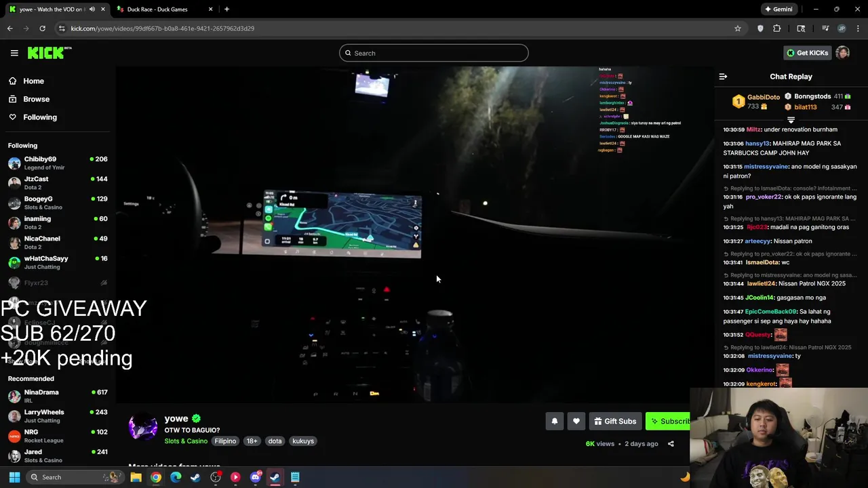Select the Slots & Casino category link
The image size is (868, 488).
coord(186,441)
